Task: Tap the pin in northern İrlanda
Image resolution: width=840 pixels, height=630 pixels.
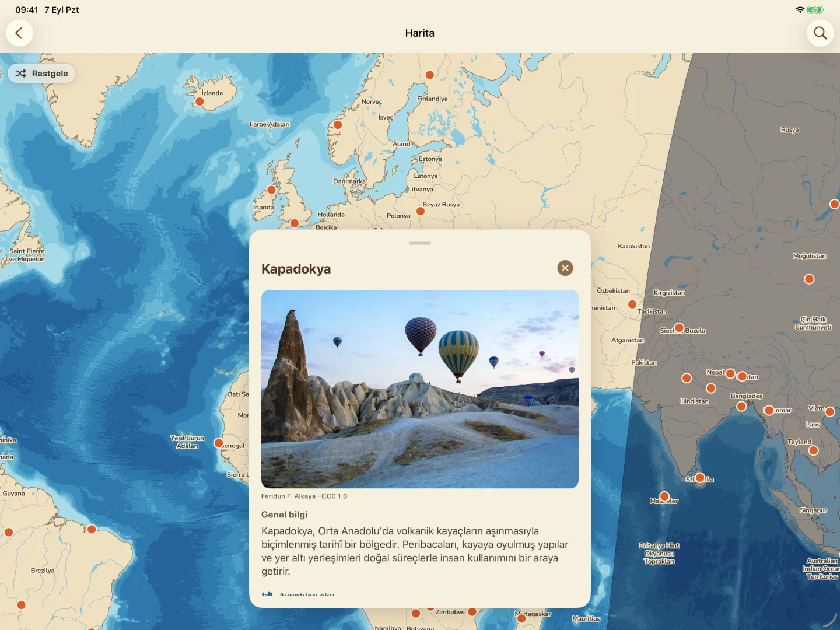Action: coord(271,190)
